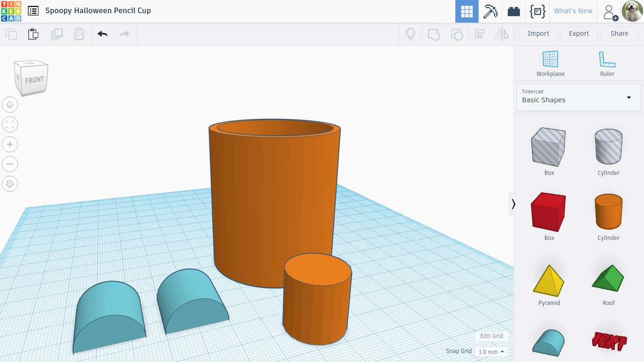644x362 pixels.
Task: Rename the Spoopy Halloween Pencil Cup title
Action: pos(98,10)
